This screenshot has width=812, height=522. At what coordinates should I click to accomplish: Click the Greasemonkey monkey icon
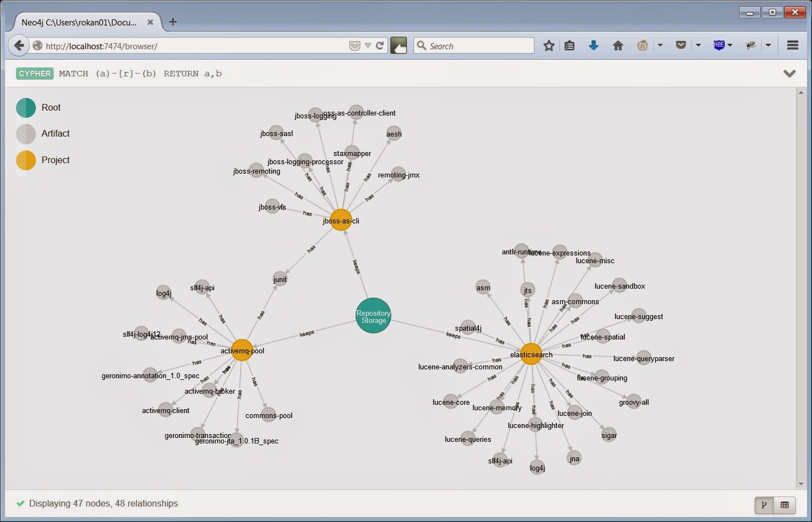pyautogui.click(x=642, y=45)
